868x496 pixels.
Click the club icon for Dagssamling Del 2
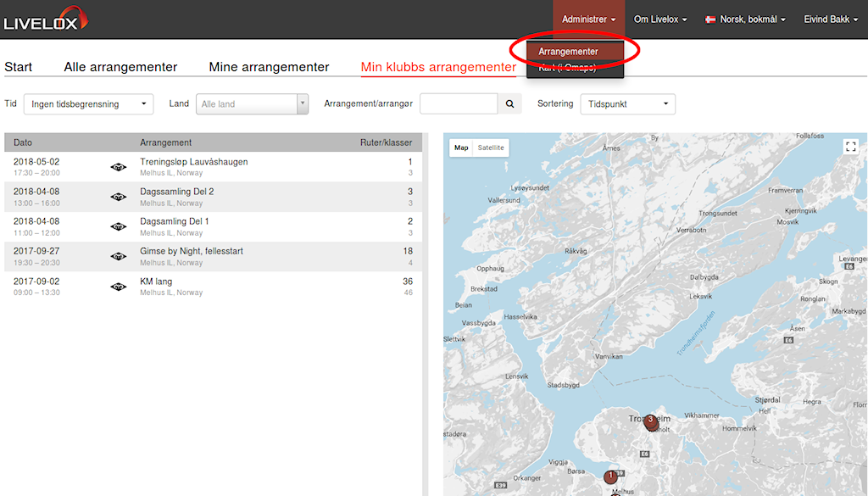[x=119, y=197]
